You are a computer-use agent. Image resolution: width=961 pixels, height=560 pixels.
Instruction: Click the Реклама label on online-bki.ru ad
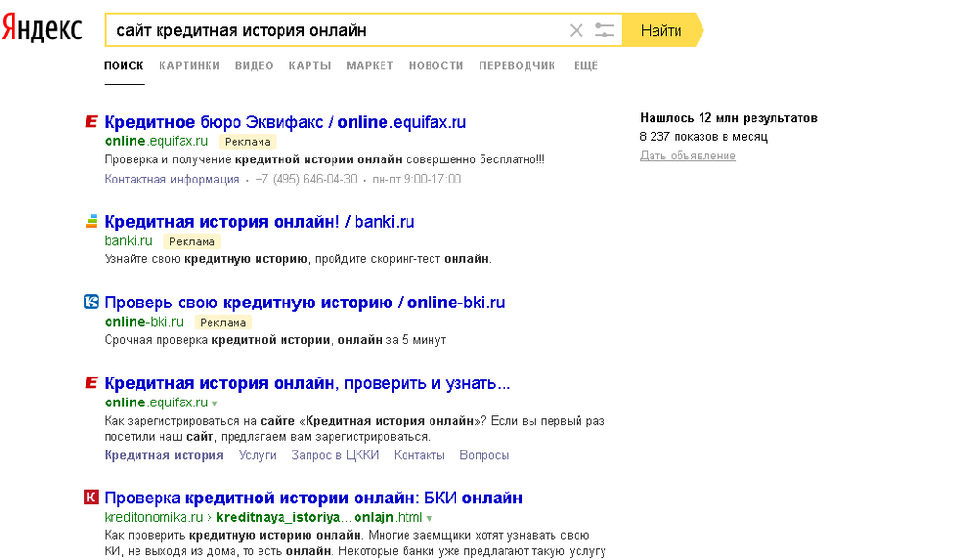coord(223,323)
